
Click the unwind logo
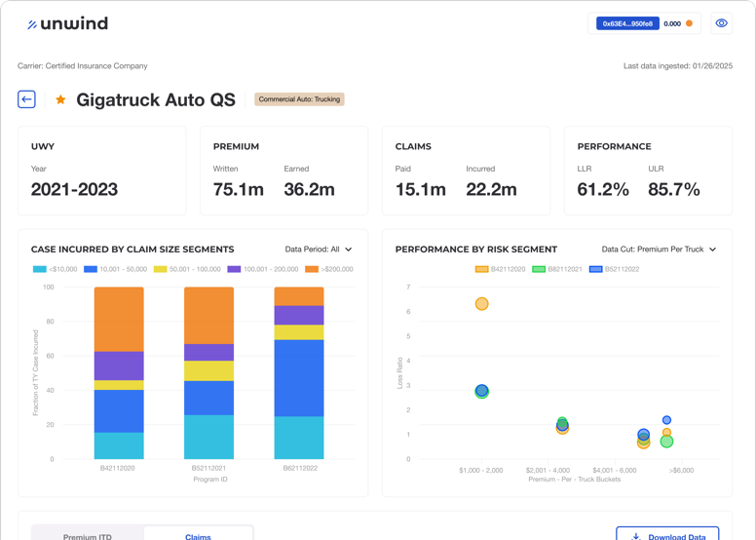[67, 23]
